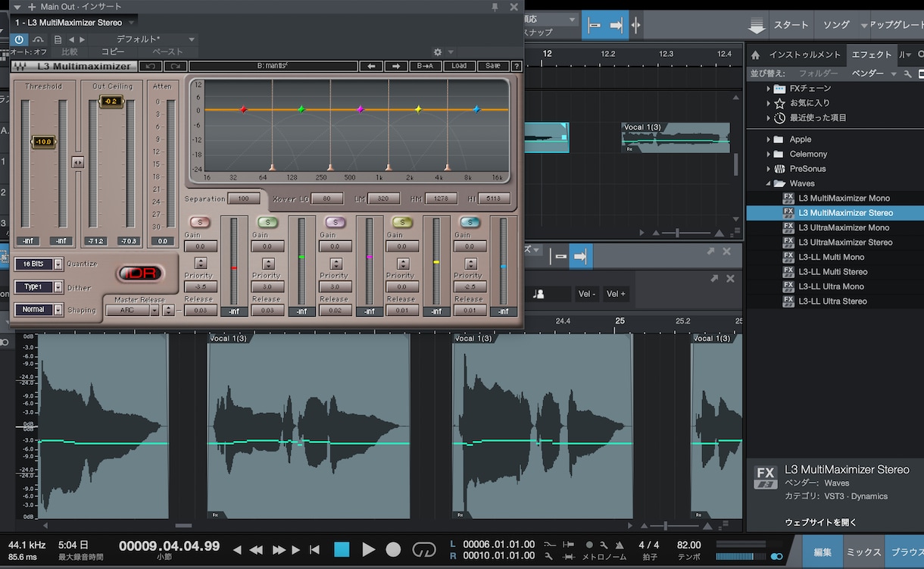Click the Waves undo button
924x569 pixels.
click(150, 66)
